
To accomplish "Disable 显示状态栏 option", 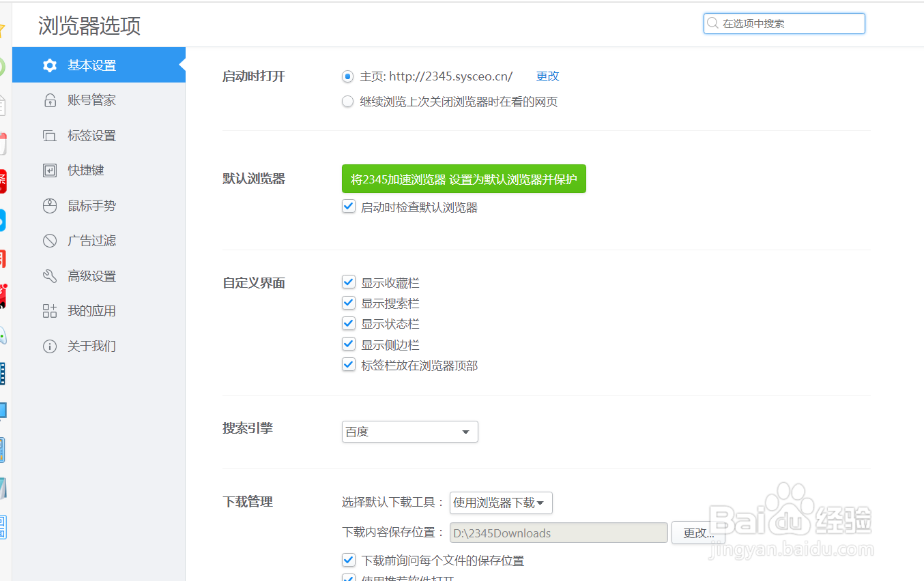I will tap(349, 323).
